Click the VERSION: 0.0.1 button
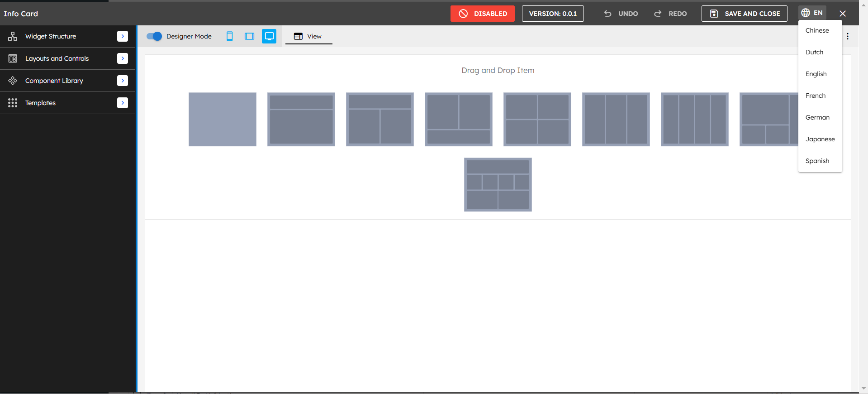868x394 pixels. tap(553, 14)
